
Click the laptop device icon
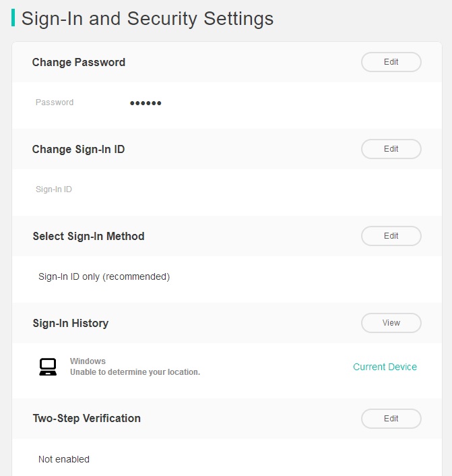point(48,367)
